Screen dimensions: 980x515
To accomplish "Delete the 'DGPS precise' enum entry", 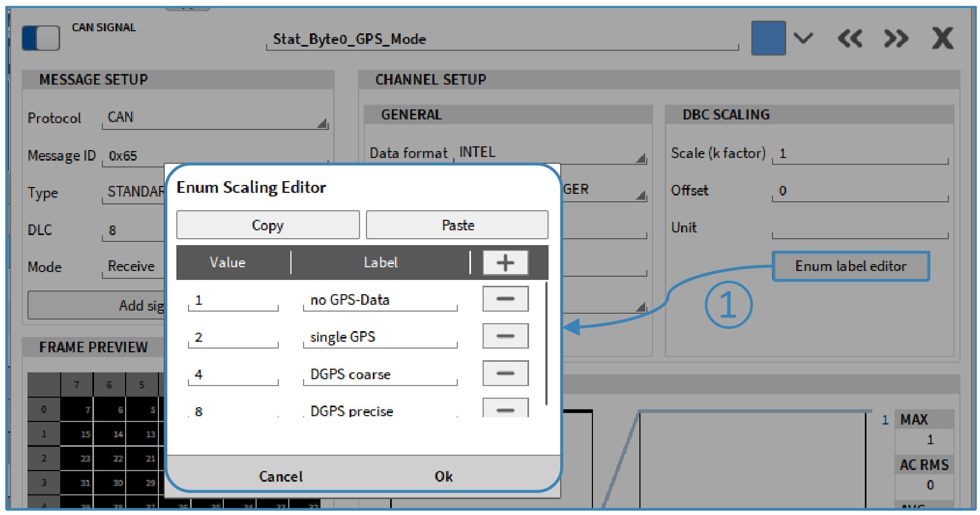I will [x=505, y=409].
